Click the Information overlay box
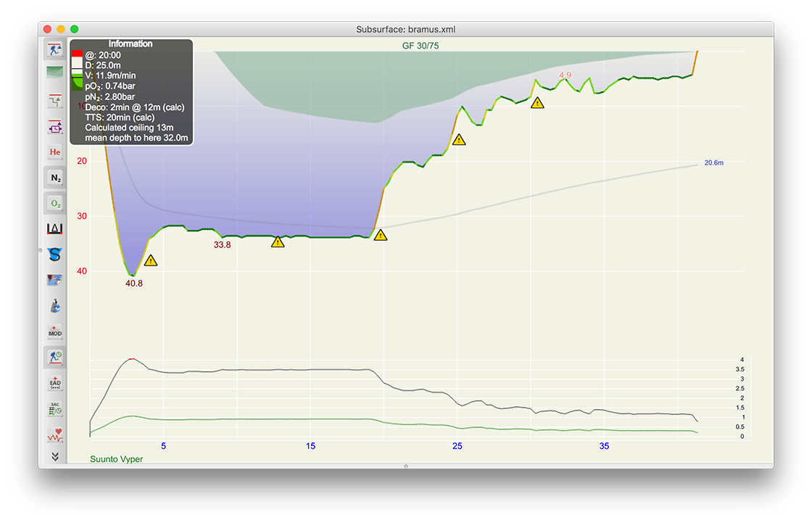812x523 pixels. pos(131,92)
